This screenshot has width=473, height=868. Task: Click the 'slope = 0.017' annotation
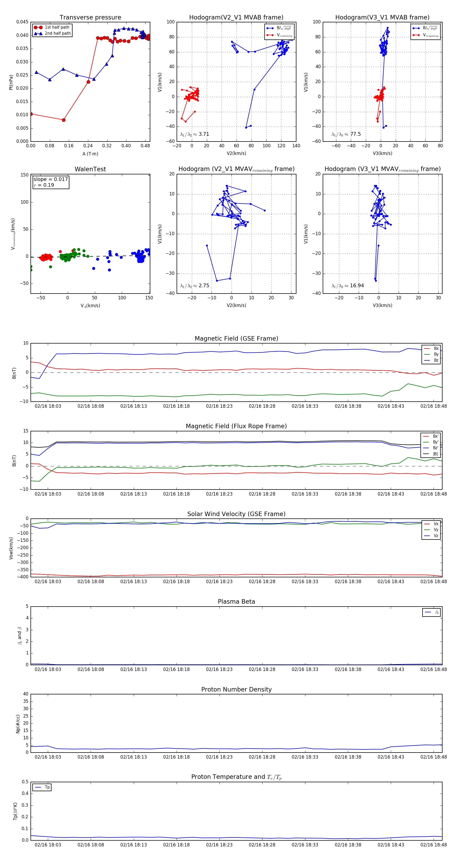(51, 179)
